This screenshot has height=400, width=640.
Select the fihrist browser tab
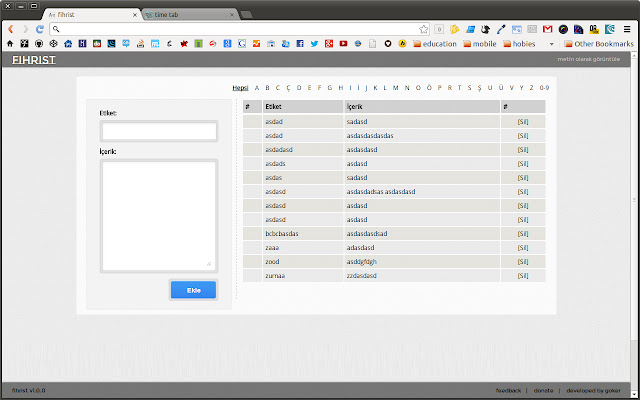click(x=92, y=15)
